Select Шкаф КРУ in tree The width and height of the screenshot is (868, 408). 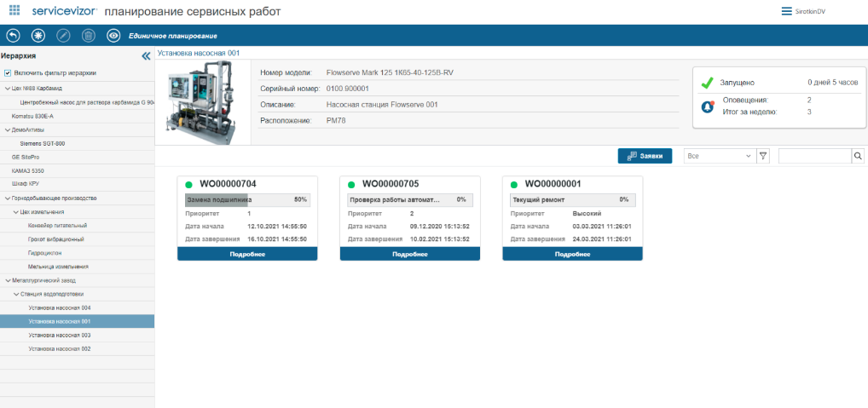click(26, 184)
